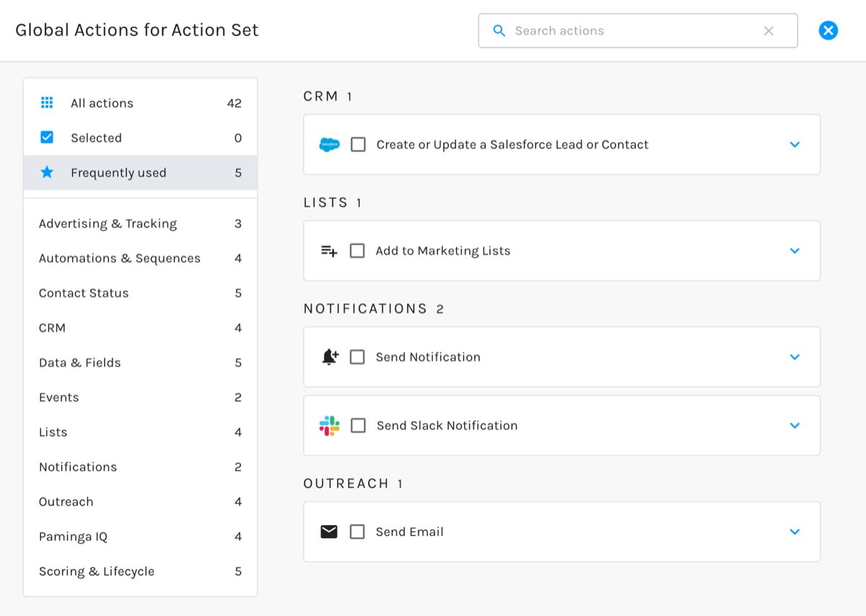
Task: Clear search with the X icon
Action: point(769,31)
